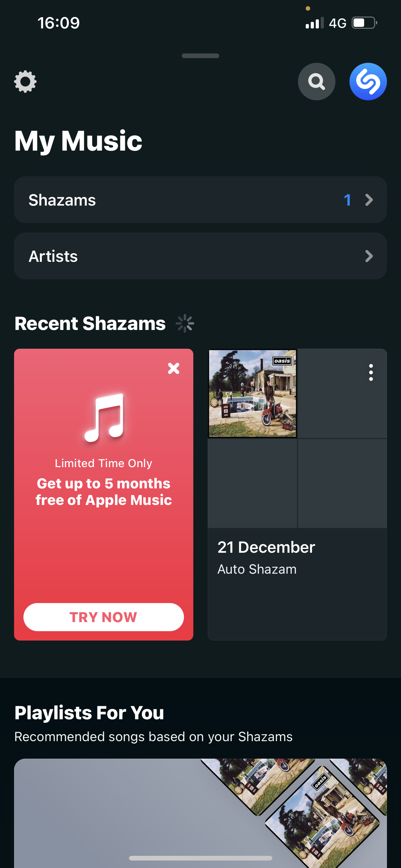
Task: Tap the cellular signal bars icon
Action: [x=314, y=23]
